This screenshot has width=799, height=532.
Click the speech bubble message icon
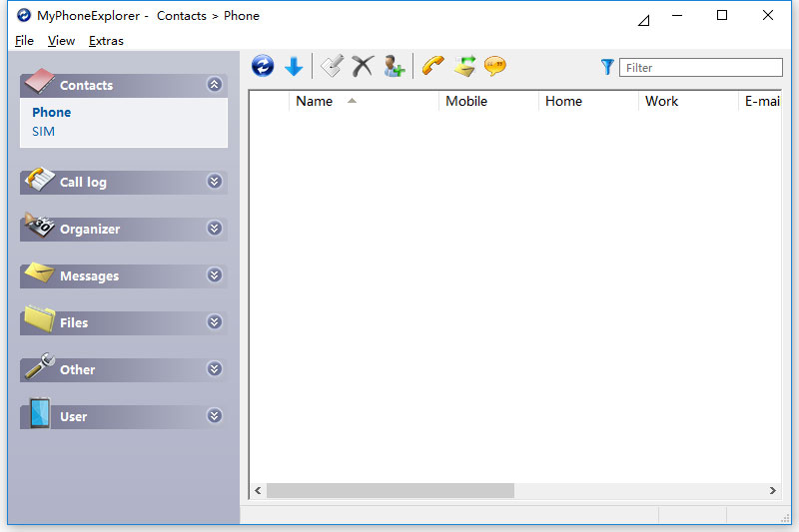pos(494,67)
